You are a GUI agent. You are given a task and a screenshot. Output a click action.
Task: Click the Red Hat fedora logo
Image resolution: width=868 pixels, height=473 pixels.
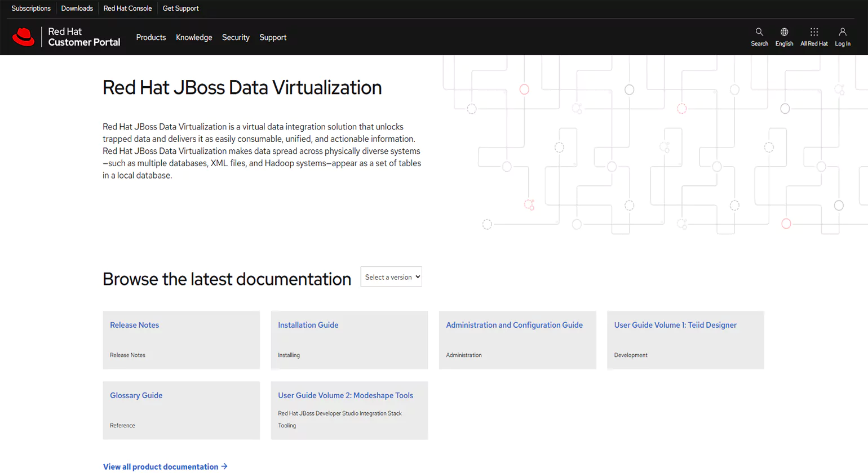(x=23, y=36)
